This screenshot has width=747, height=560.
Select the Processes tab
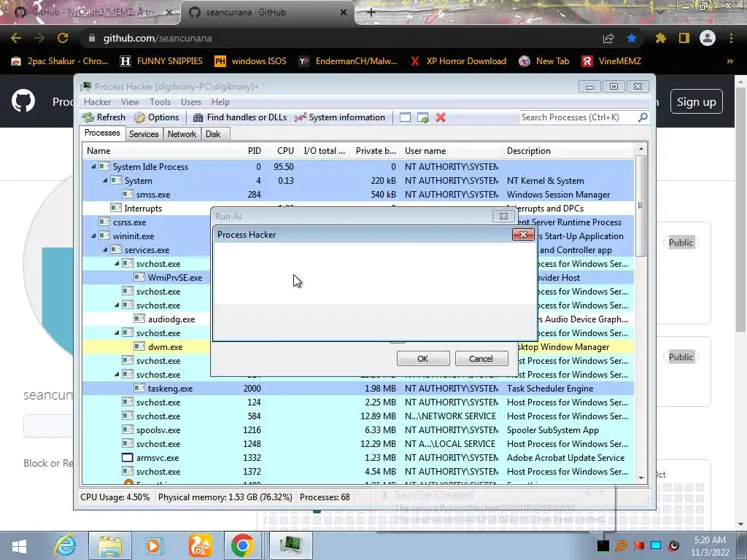102,133
